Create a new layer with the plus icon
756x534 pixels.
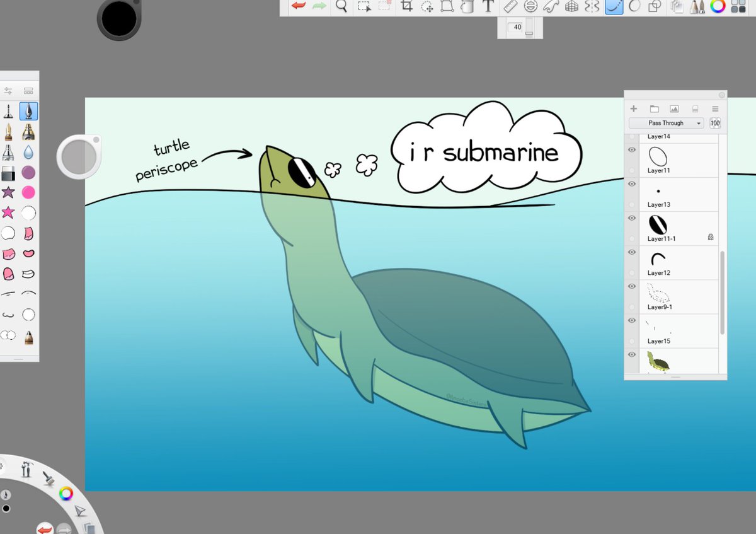pos(633,108)
